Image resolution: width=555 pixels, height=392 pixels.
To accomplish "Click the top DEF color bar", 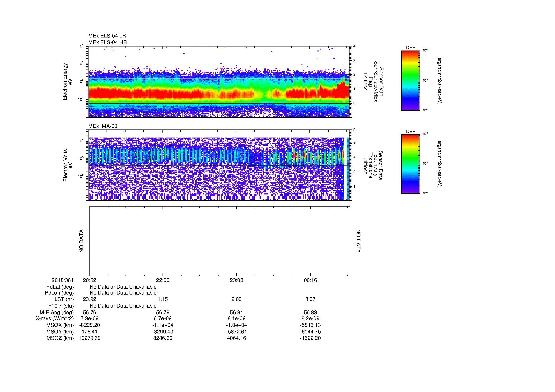I will [x=410, y=81].
